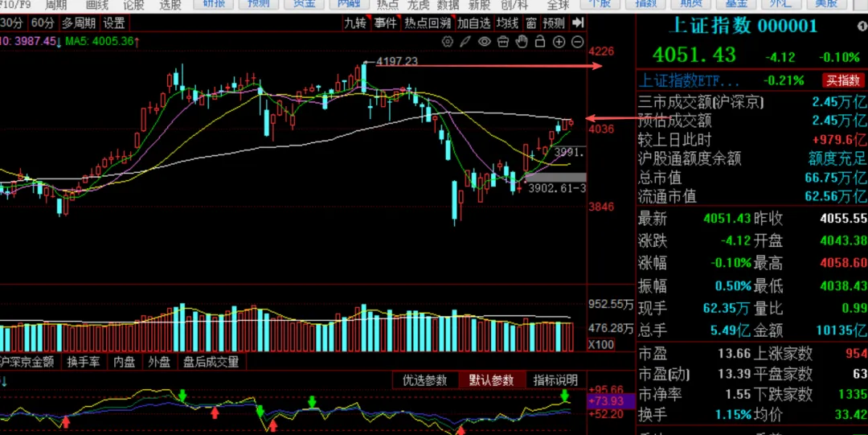Open the 论股 menu
Viewport: 868px width, 435px height.
pos(133,6)
